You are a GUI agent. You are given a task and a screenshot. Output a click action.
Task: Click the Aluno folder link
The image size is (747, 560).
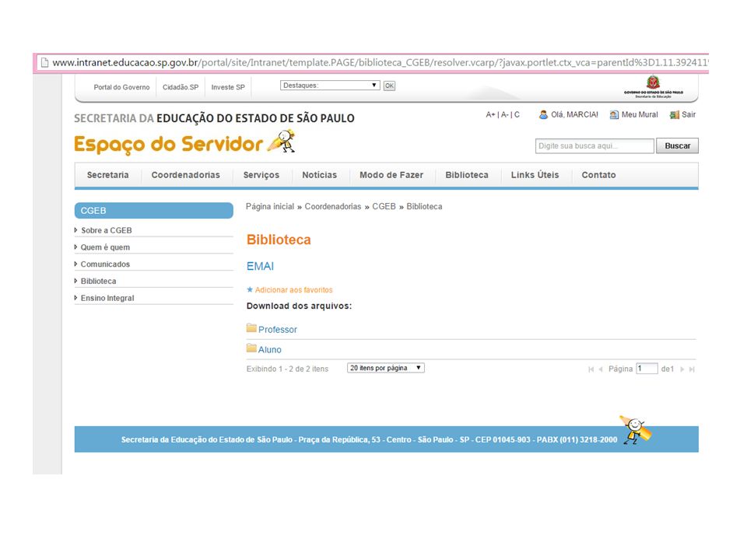tap(270, 349)
